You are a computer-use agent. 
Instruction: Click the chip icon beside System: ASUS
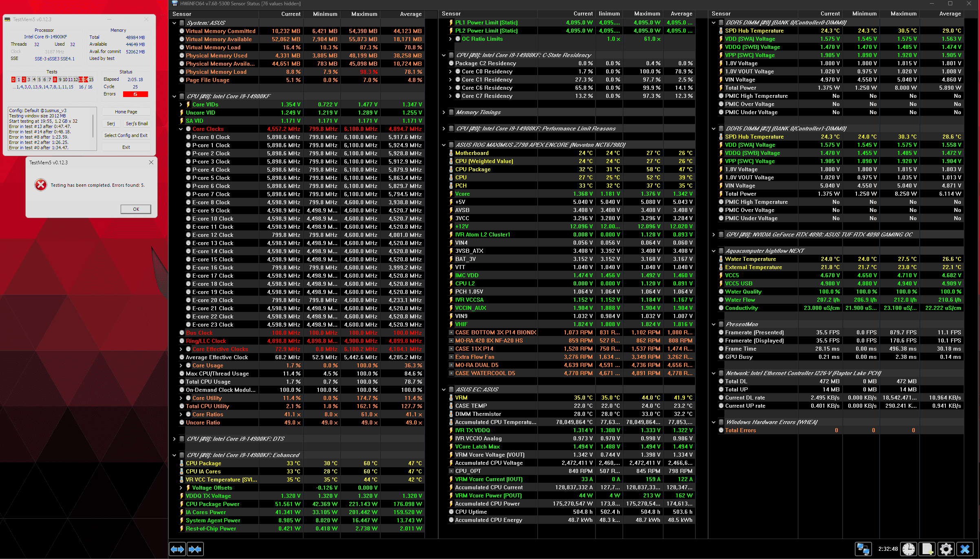click(182, 23)
